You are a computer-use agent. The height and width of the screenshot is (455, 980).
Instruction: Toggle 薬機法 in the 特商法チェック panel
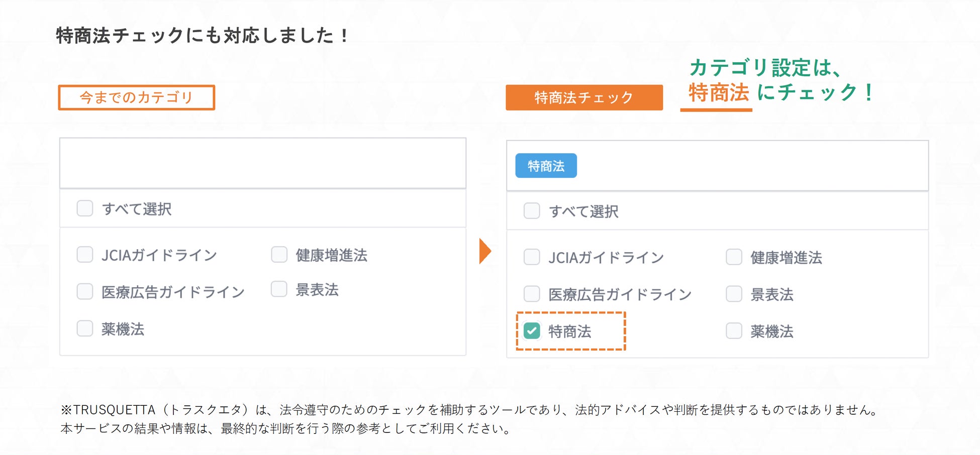click(734, 331)
